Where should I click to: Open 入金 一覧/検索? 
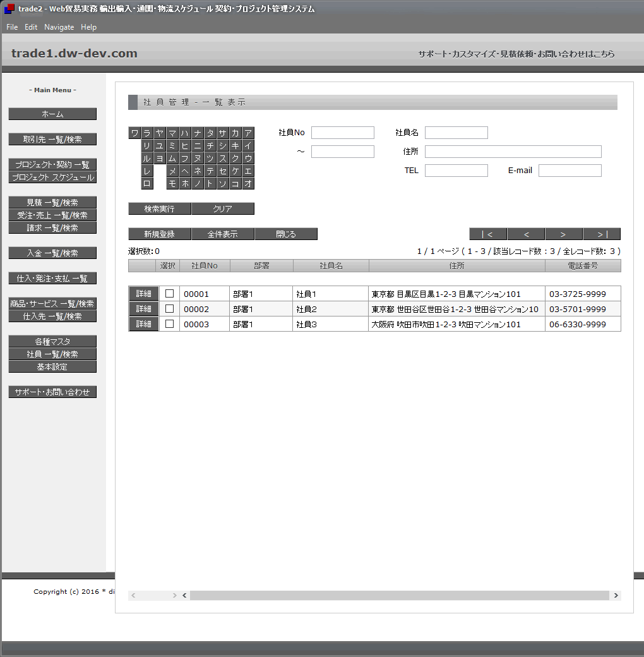point(52,253)
